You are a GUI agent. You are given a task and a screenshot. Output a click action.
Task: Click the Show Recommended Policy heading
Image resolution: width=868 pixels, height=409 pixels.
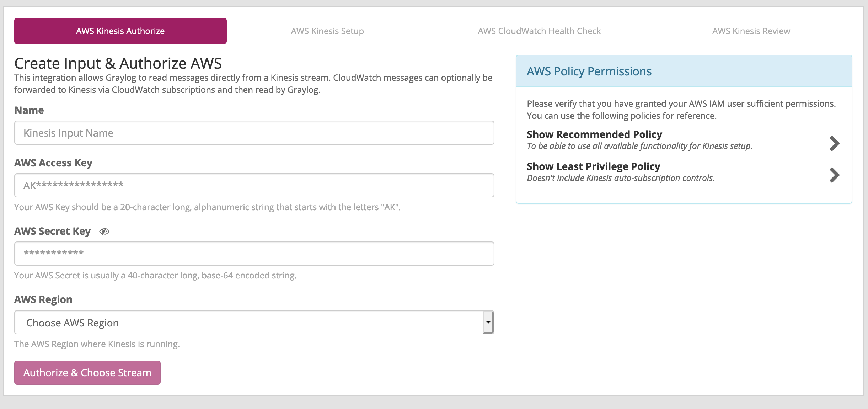tap(594, 134)
